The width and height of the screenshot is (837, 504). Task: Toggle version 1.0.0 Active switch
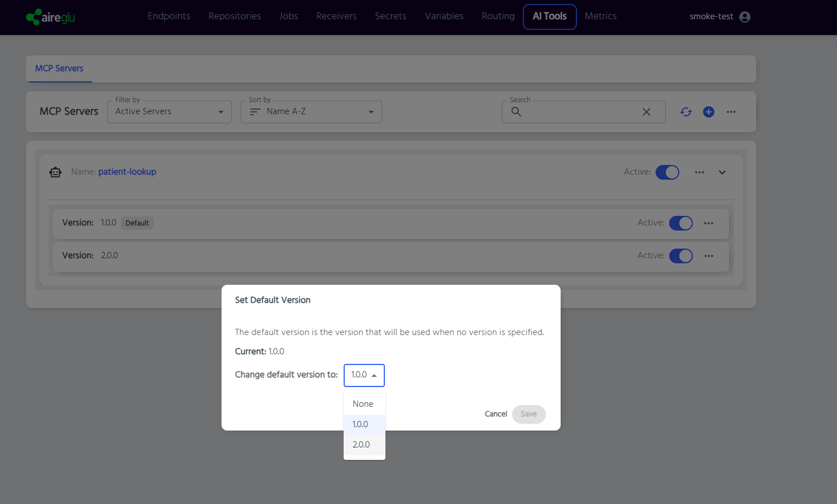coord(680,223)
